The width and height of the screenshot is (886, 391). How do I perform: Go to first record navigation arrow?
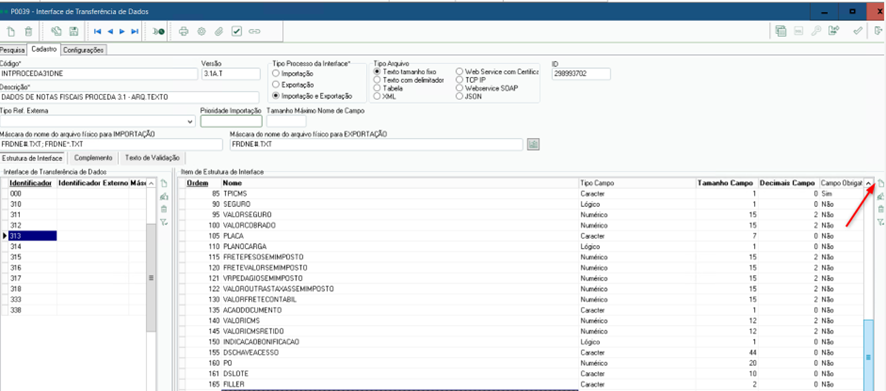[98, 32]
